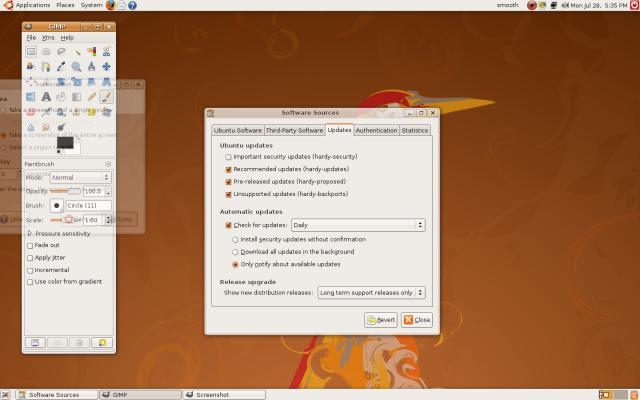Select the Bucket Fill tool

tap(61, 97)
